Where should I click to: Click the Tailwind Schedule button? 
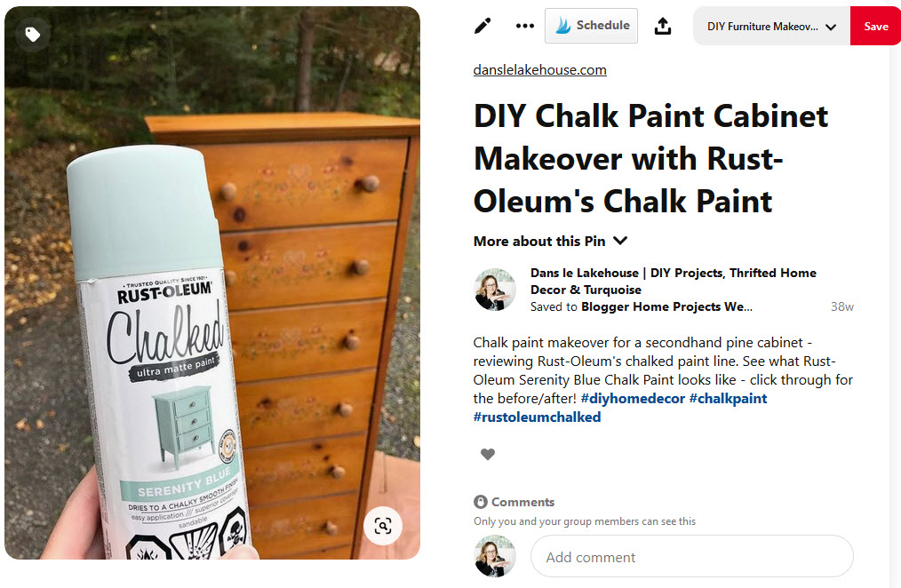[591, 26]
